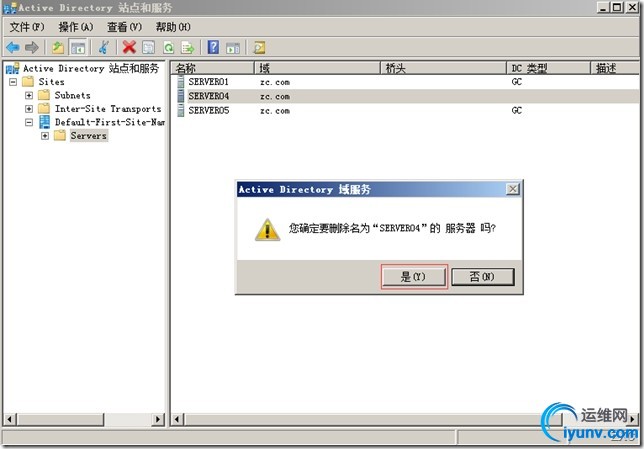Click GC type cell for SERVER01

(517, 82)
